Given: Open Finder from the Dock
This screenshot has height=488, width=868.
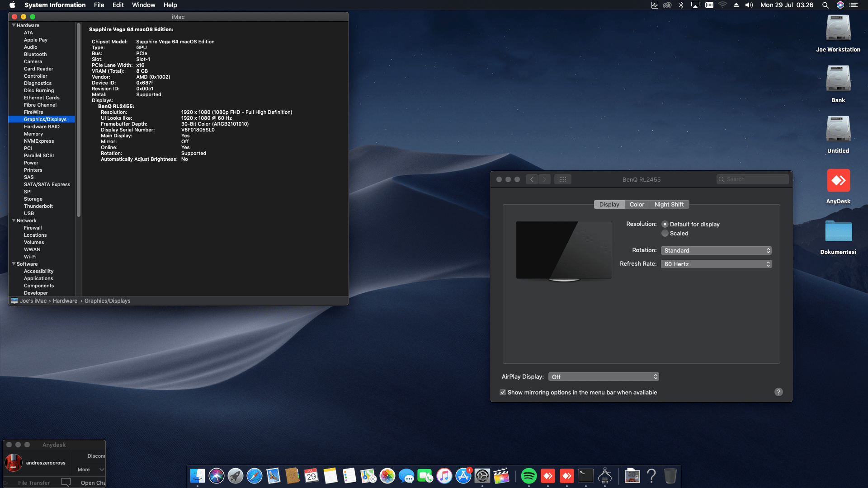Looking at the screenshot, I should [x=198, y=476].
